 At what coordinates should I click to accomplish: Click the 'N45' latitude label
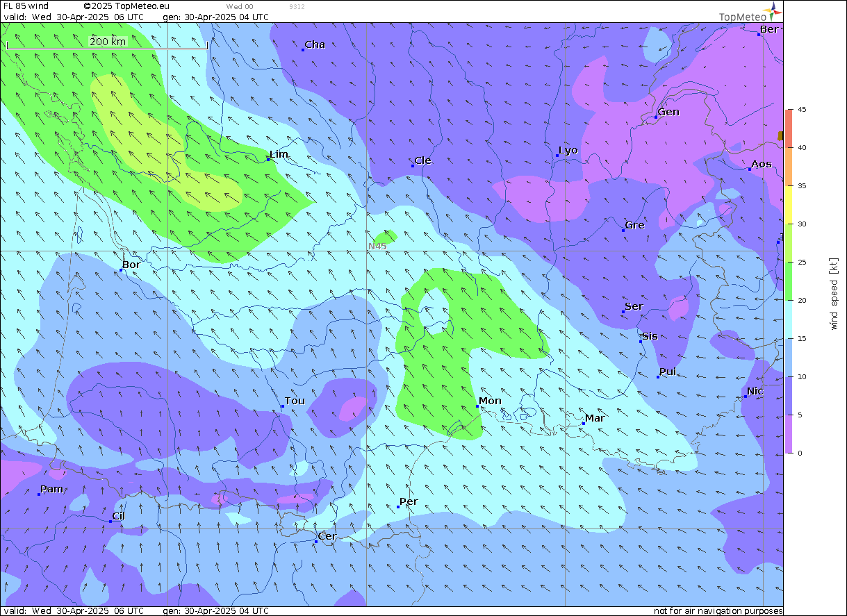[378, 246]
